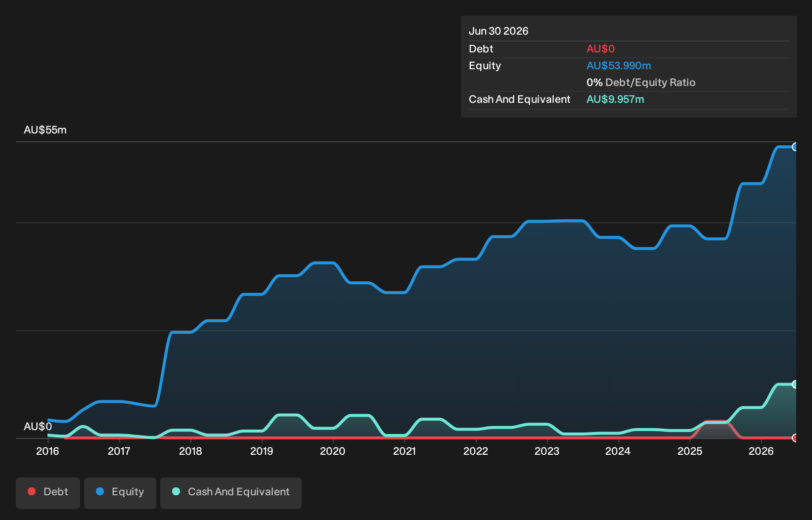Toggle the Cash And Equivalent legend button
This screenshot has height=520, width=812.
click(x=231, y=493)
